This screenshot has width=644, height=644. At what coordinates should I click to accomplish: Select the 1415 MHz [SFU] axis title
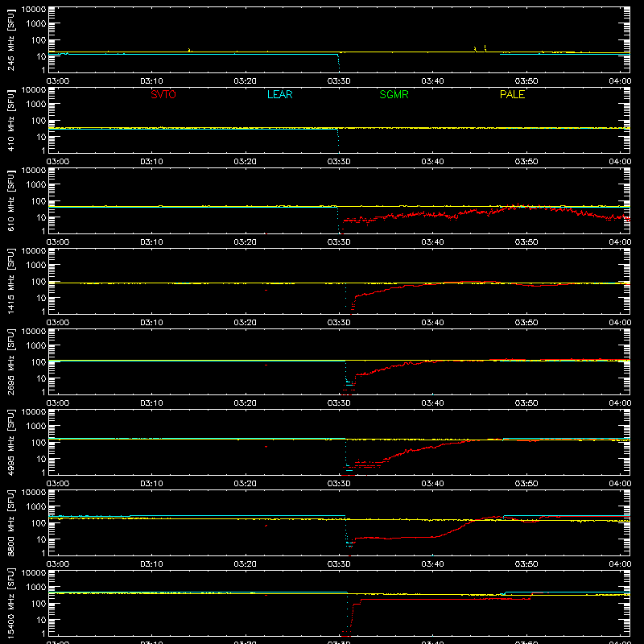11,282
